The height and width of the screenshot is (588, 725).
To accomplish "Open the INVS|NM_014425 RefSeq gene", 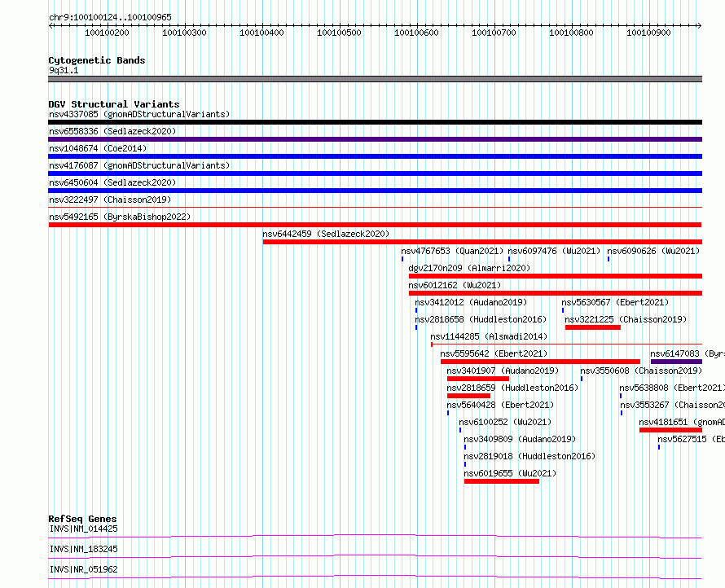I will [83, 529].
